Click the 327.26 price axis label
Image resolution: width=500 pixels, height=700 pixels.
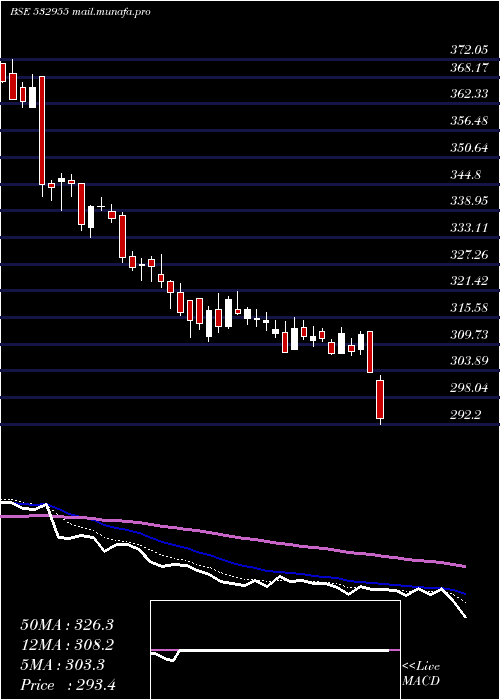469,254
